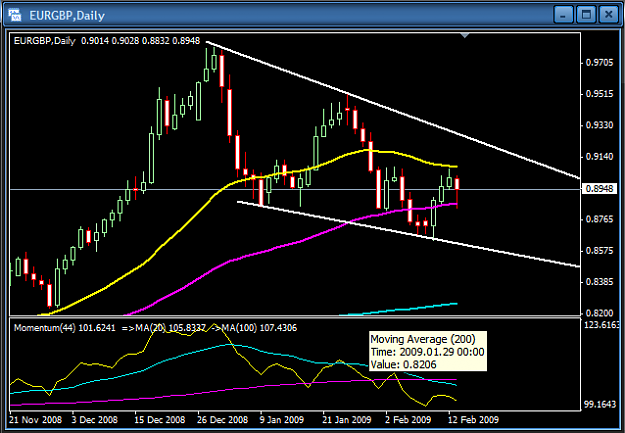Click the Moving Average (200) tooltip

pos(428,351)
